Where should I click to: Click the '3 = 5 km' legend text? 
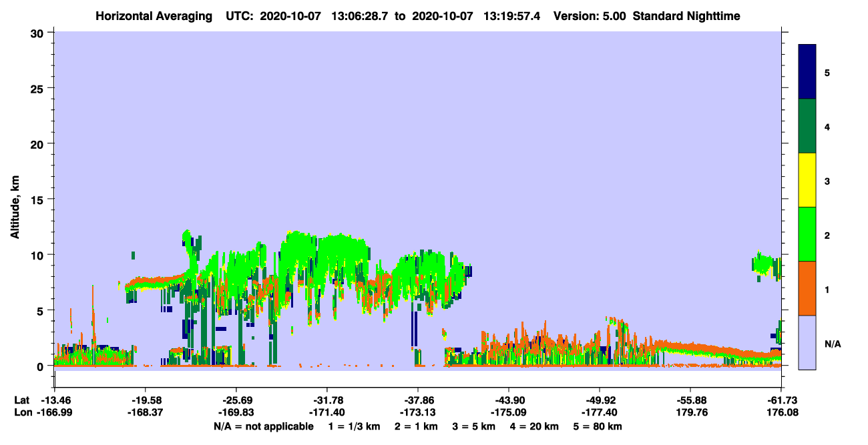coord(474,426)
